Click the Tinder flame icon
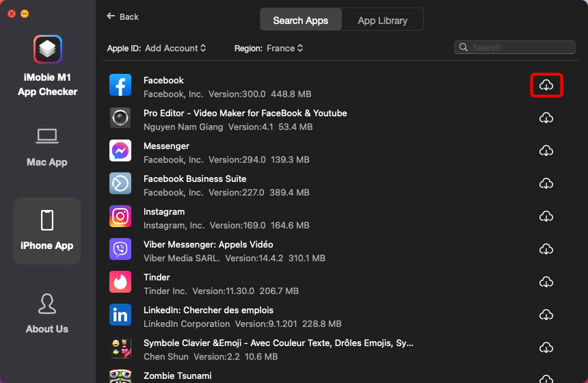Image resolution: width=588 pixels, height=383 pixels. pos(120,282)
